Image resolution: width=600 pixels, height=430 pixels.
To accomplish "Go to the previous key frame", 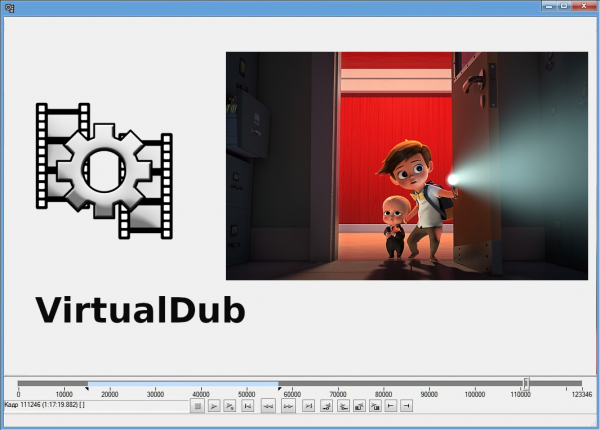I will (326, 406).
